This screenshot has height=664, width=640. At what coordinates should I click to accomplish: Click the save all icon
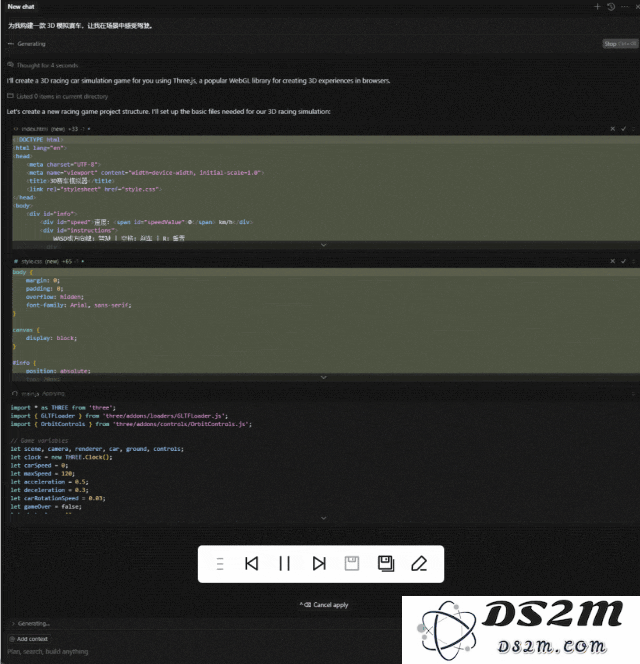(386, 564)
